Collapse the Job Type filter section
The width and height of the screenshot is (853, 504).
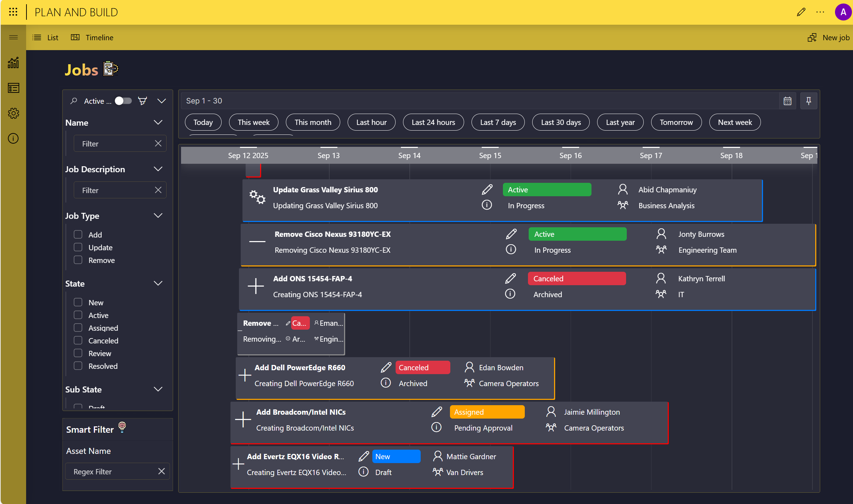[x=158, y=216]
